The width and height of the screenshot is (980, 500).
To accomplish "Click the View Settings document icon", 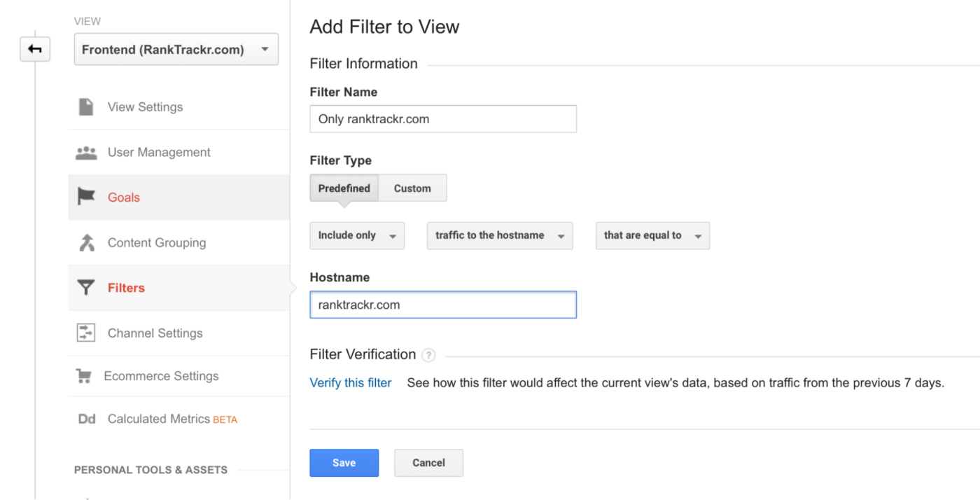I will 86,107.
